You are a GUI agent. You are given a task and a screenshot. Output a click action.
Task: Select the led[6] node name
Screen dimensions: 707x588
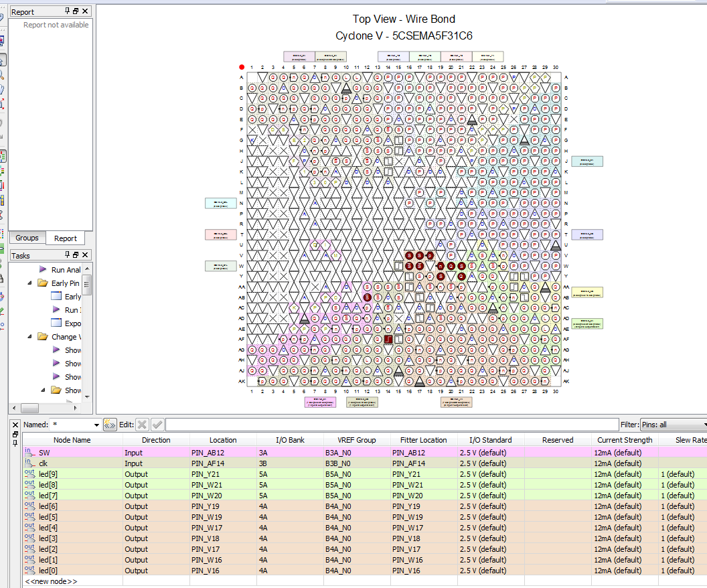pyautogui.click(x=48, y=506)
